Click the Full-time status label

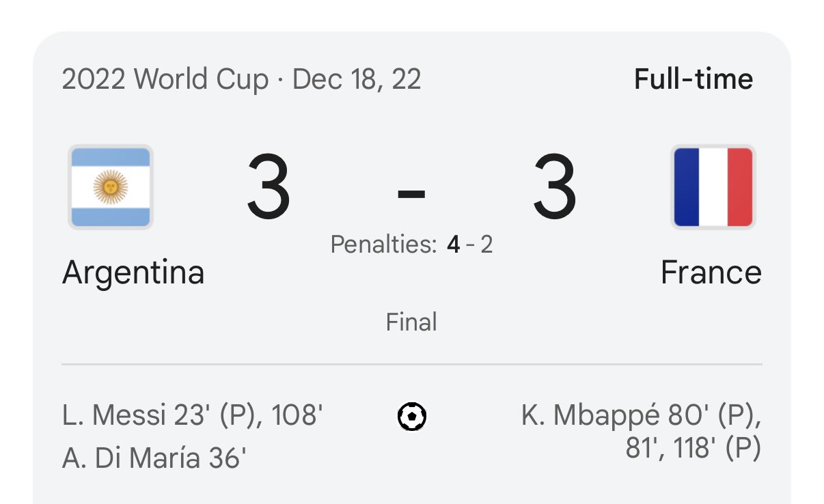693,79
